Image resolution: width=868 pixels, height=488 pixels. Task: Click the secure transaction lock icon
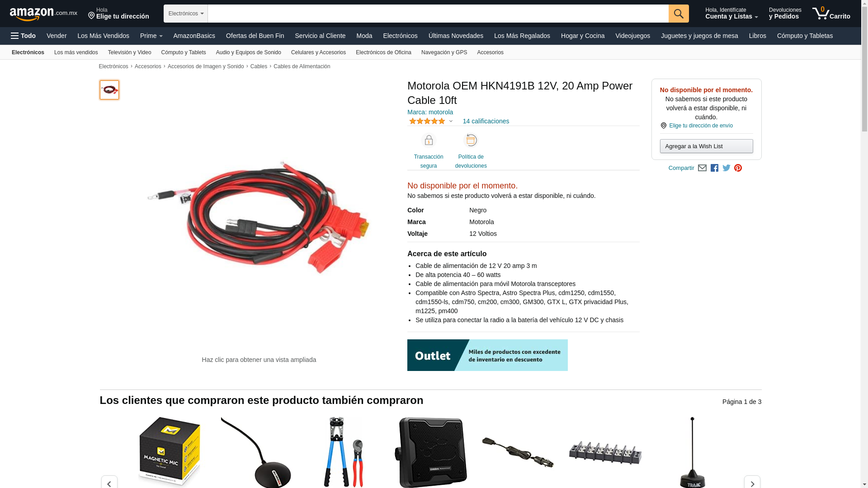[x=429, y=140]
